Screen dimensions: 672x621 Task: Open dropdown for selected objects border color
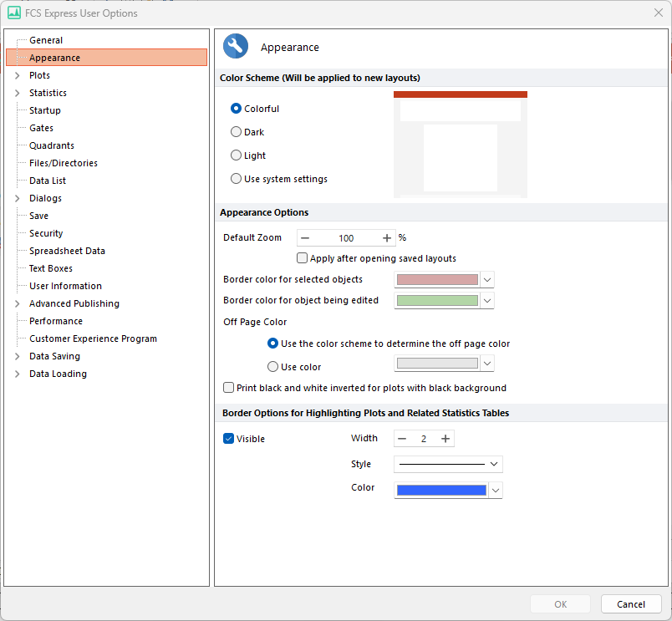point(488,279)
